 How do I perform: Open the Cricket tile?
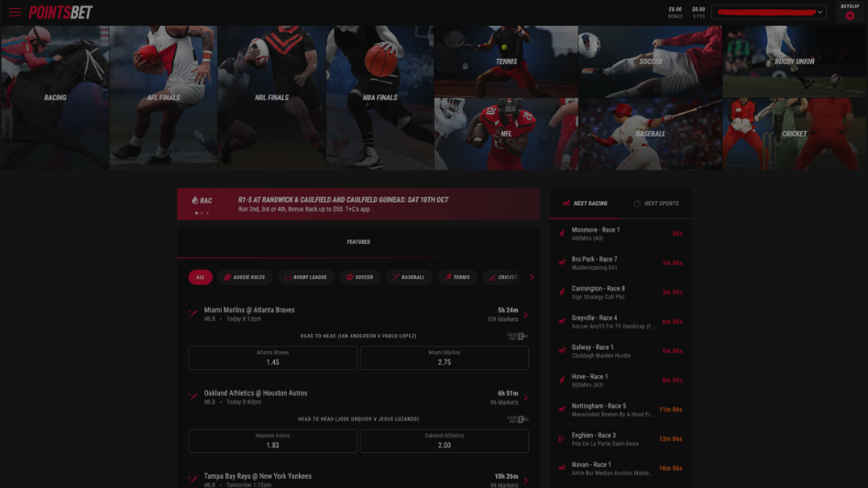pos(795,134)
